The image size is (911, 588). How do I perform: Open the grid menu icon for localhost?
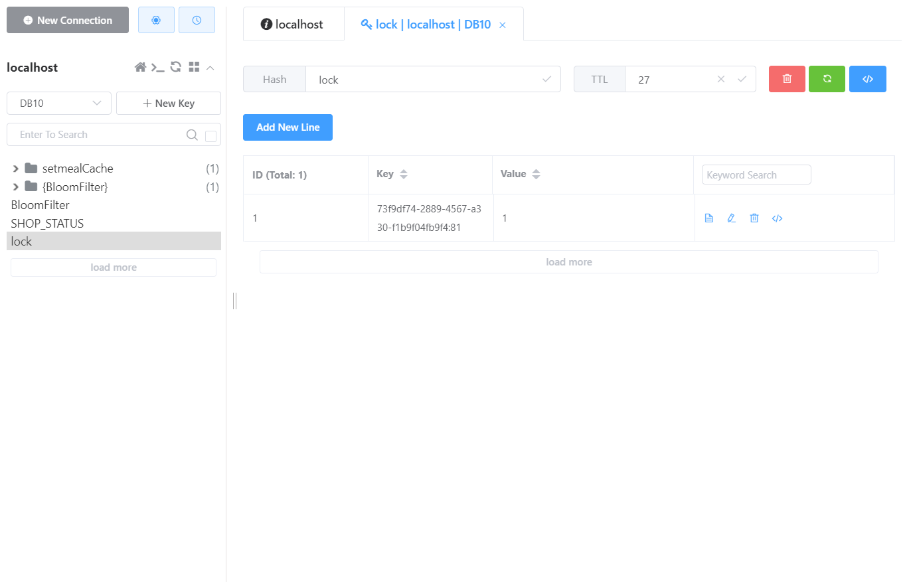tap(194, 67)
